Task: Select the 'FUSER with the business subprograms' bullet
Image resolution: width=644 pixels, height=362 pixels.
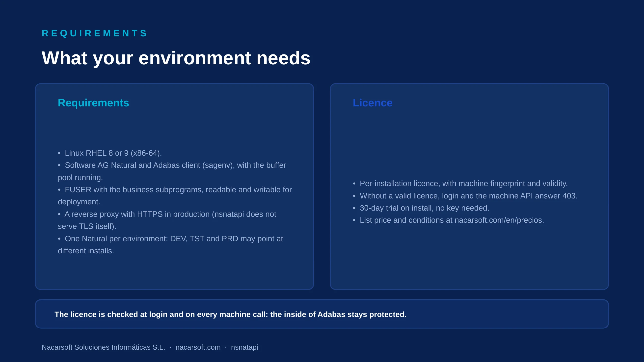Action: tap(175, 196)
